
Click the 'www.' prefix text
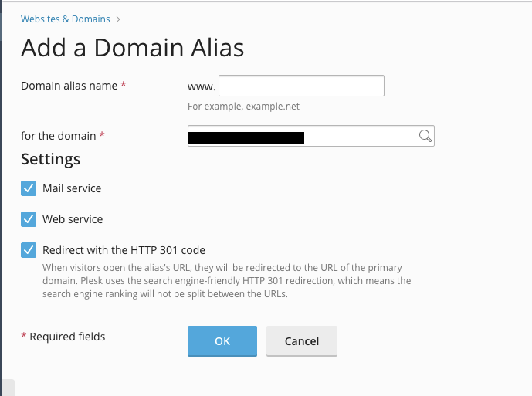(202, 86)
